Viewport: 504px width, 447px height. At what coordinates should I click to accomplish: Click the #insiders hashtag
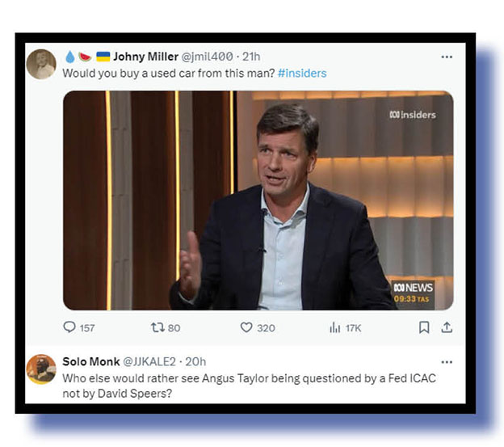click(302, 73)
